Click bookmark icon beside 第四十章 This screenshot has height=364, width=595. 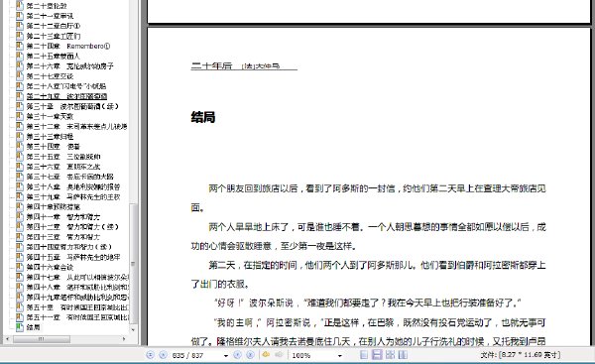pyautogui.click(x=20, y=207)
